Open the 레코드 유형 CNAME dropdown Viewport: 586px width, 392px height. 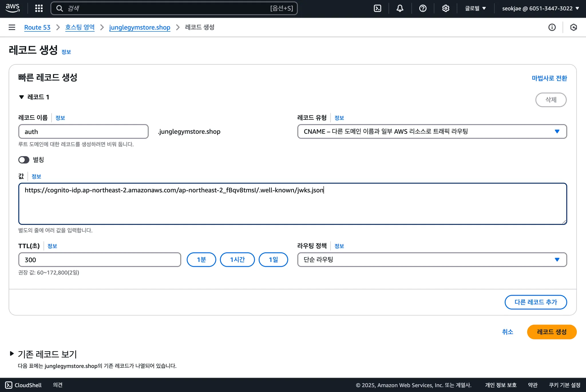(x=432, y=132)
